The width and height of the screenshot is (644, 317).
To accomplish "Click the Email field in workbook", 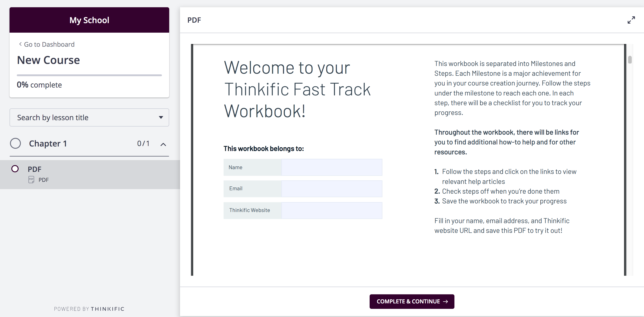I will pyautogui.click(x=332, y=189).
